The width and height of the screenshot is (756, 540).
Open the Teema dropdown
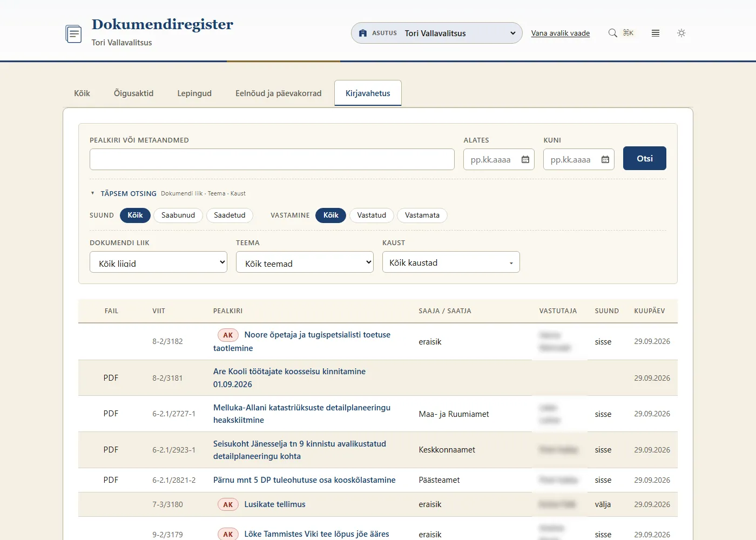pyautogui.click(x=305, y=262)
